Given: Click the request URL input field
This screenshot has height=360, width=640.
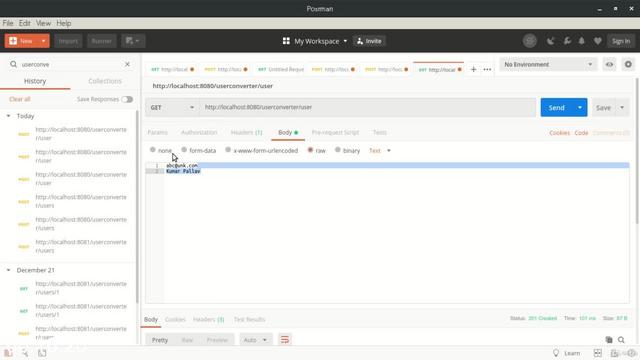Looking at the screenshot, I should (x=367, y=107).
